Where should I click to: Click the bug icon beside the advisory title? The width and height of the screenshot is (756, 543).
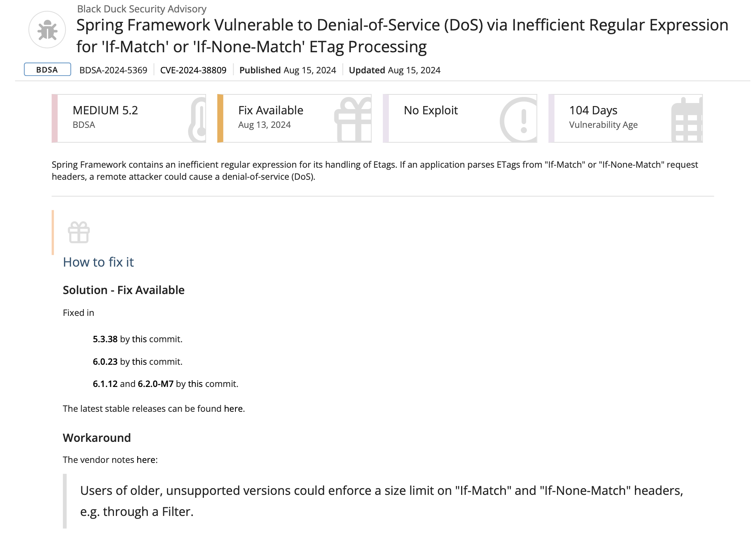click(47, 30)
